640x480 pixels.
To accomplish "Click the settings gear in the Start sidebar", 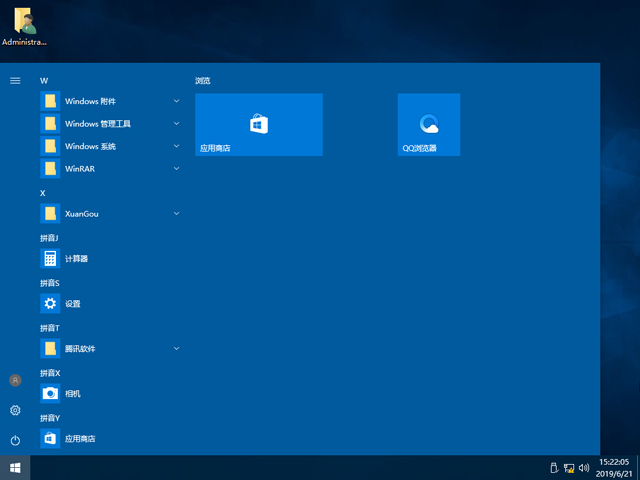I will [x=15, y=410].
